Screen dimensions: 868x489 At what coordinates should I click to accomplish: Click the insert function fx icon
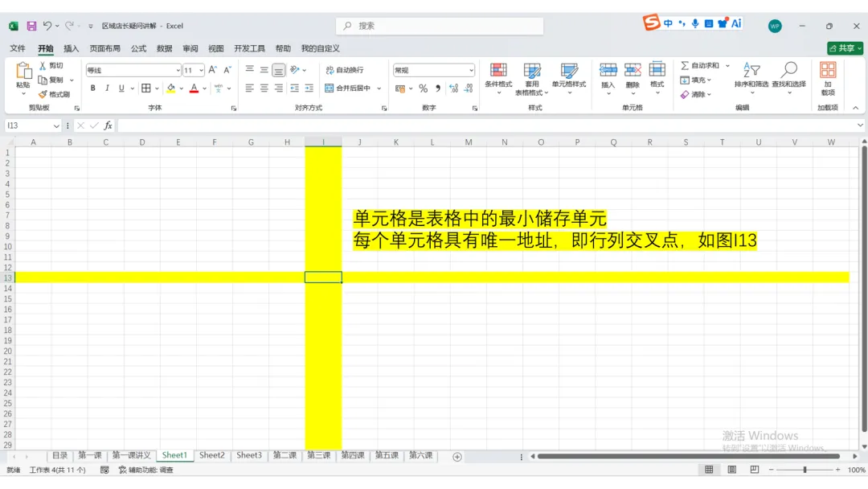tap(108, 125)
